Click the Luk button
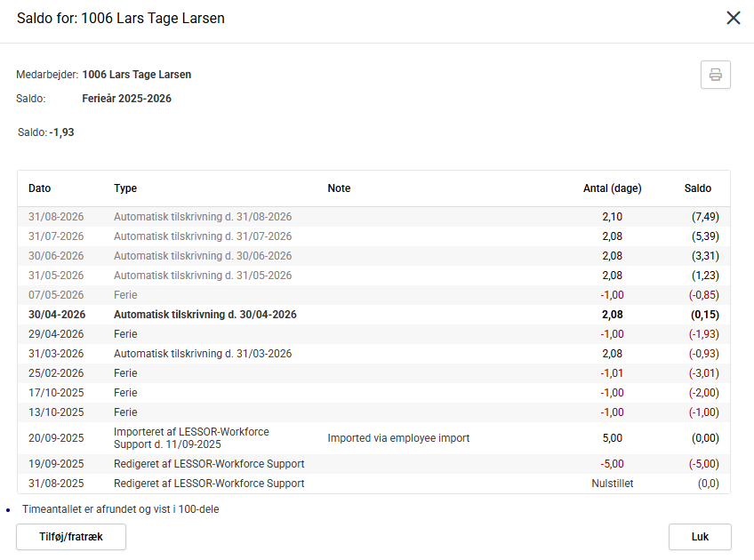The image size is (754, 560). pos(700,537)
